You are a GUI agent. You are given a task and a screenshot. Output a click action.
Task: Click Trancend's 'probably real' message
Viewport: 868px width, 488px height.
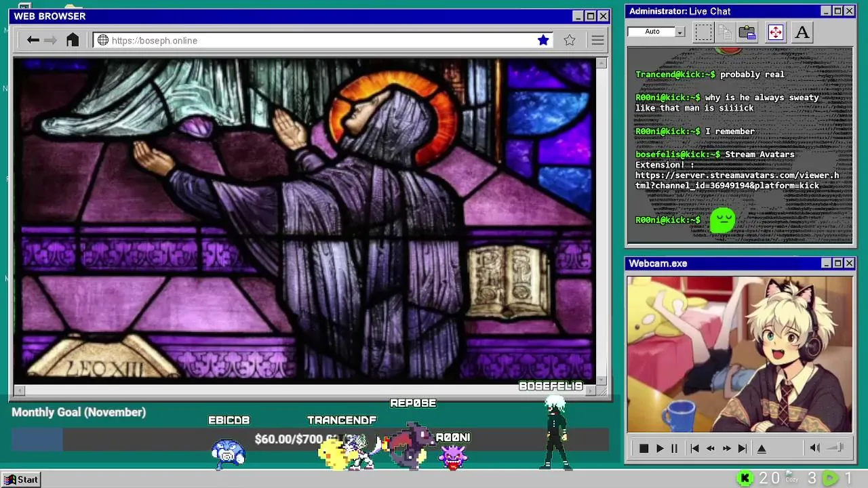752,75
